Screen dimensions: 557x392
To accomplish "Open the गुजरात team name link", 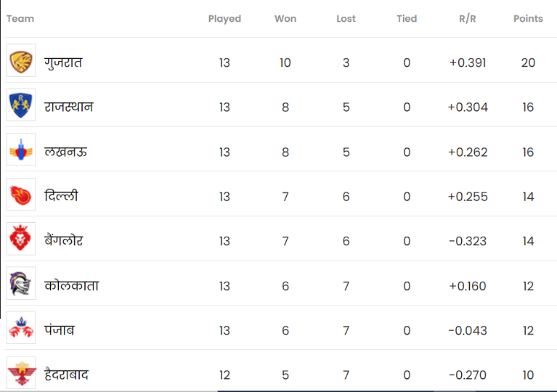I will click(x=63, y=63).
